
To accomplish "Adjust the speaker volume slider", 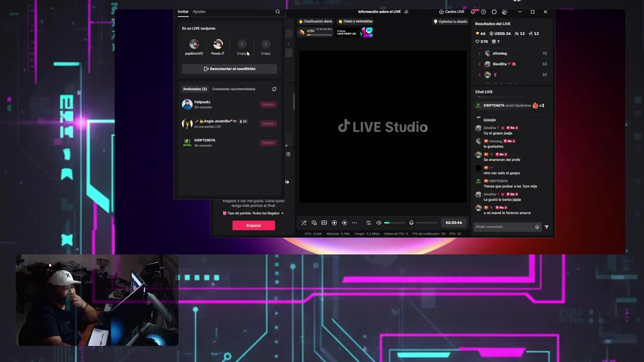I will pos(394,223).
